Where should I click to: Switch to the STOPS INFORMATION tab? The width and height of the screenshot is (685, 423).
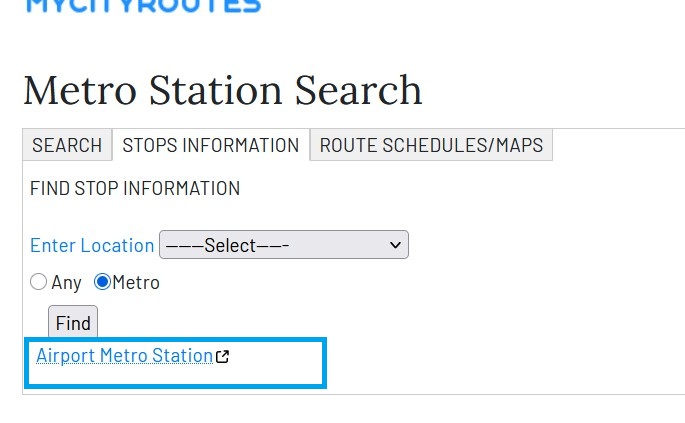click(x=210, y=145)
